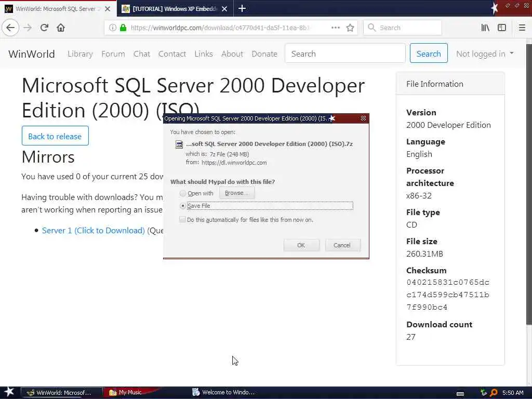Open the Library bookshelf icon
Viewport: 532px width, 399px height.
click(485, 28)
